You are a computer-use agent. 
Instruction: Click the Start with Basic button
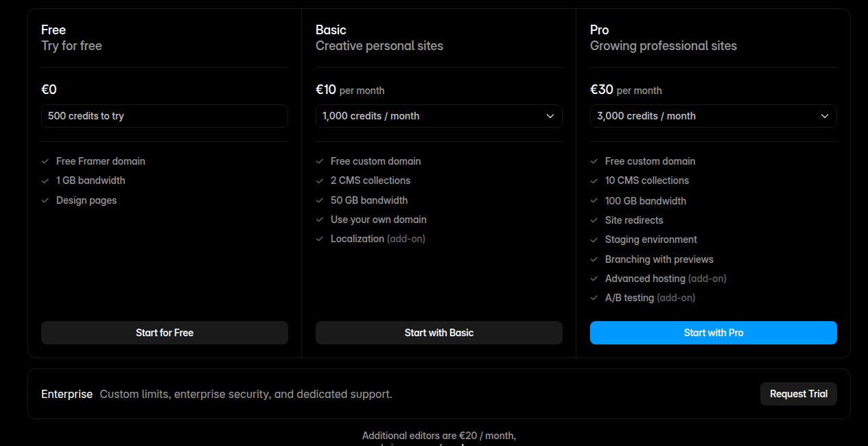439,333
